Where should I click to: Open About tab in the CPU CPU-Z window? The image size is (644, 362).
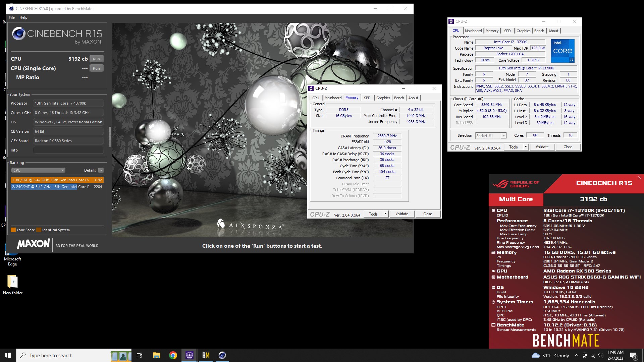point(553,31)
